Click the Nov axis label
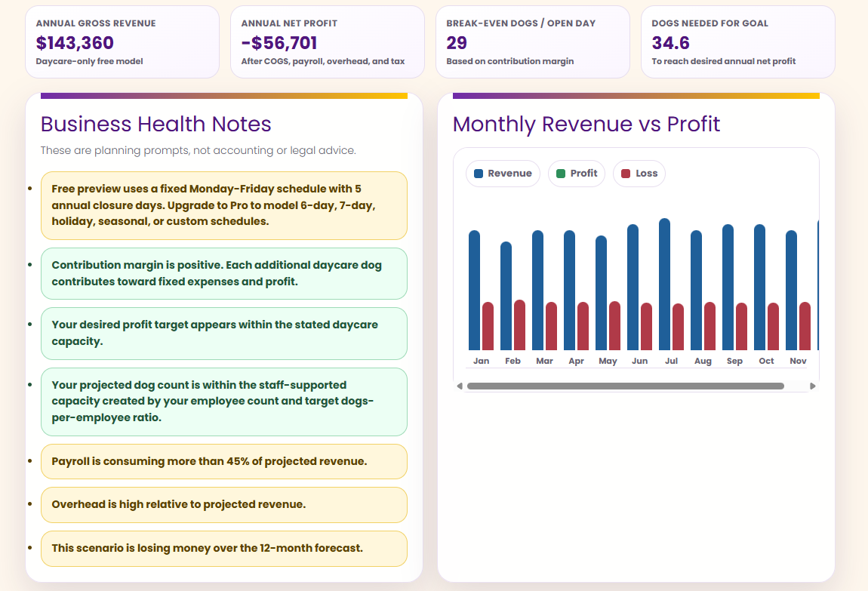This screenshot has height=591, width=868. pyautogui.click(x=799, y=361)
